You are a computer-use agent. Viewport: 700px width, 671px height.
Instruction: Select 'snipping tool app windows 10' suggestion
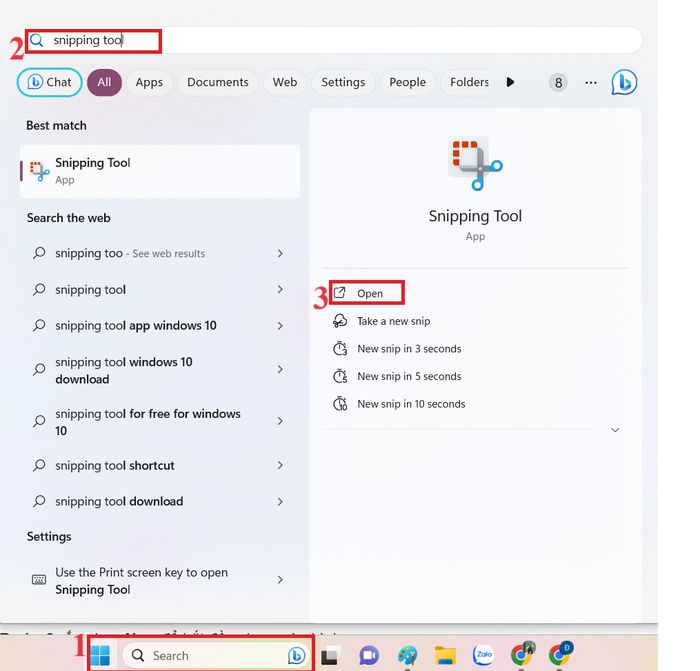[x=136, y=326]
